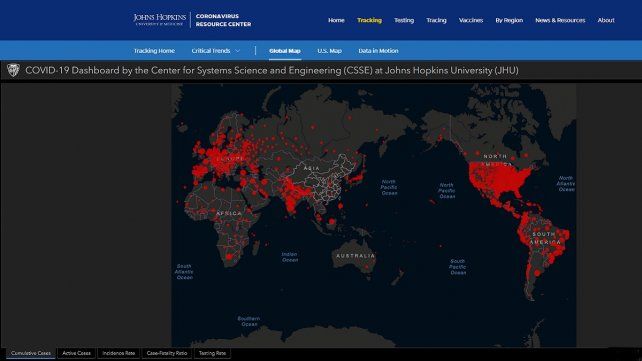Click the Johns Hopkins logo
The width and height of the screenshot is (642, 361).
[x=160, y=19]
